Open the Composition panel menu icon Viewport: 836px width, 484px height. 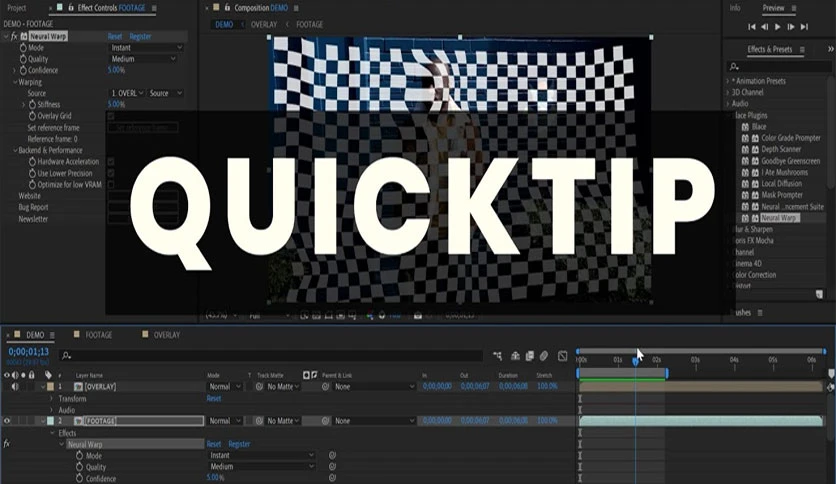pos(296,9)
